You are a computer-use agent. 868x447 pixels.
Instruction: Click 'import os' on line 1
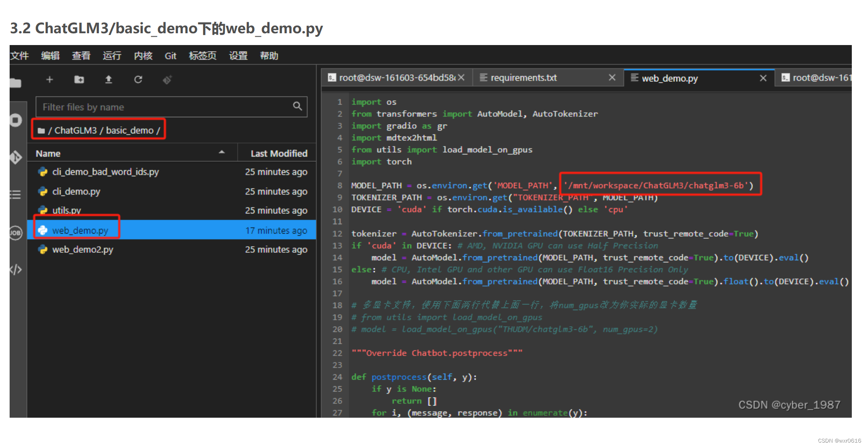click(x=374, y=102)
